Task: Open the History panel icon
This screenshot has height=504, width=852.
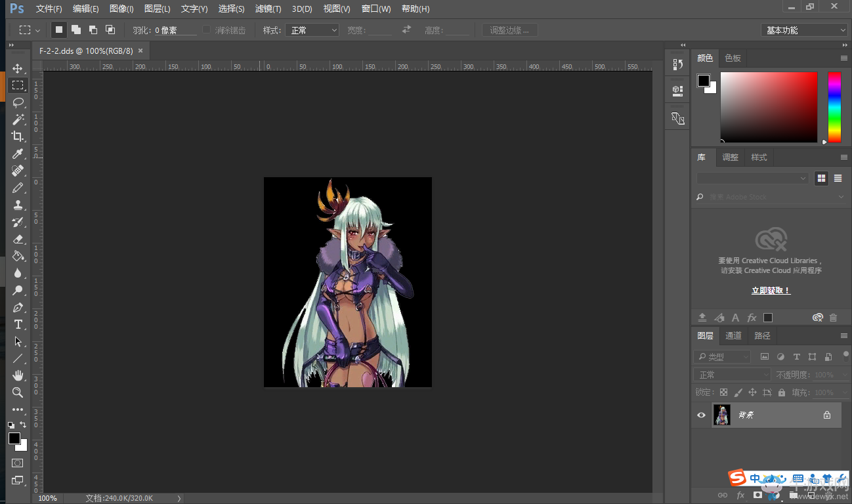Action: pos(677,64)
